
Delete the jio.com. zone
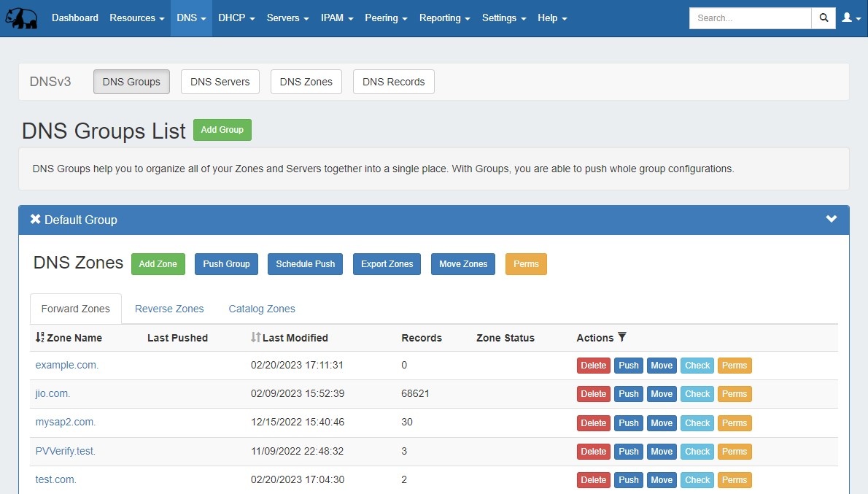(594, 394)
